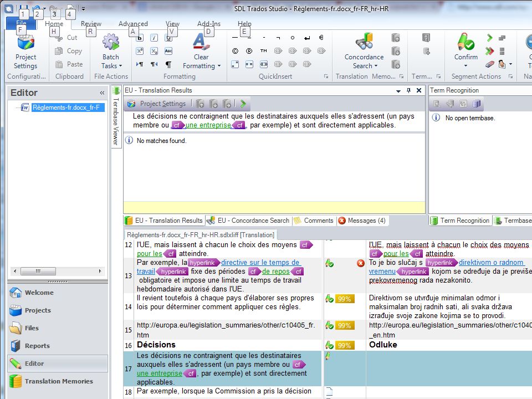This screenshot has width=532, height=399.
Task: Click hyperlink 'directive sur le temps de'
Action: pyautogui.click(x=260, y=262)
